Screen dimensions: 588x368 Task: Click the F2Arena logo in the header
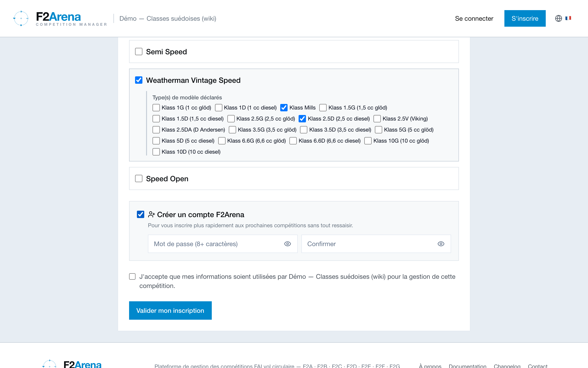(x=60, y=18)
